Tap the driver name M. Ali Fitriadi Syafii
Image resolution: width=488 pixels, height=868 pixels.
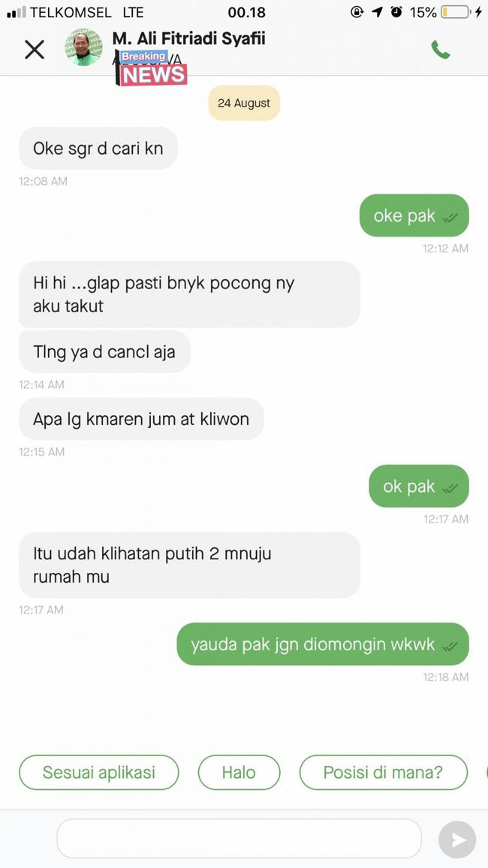(188, 38)
